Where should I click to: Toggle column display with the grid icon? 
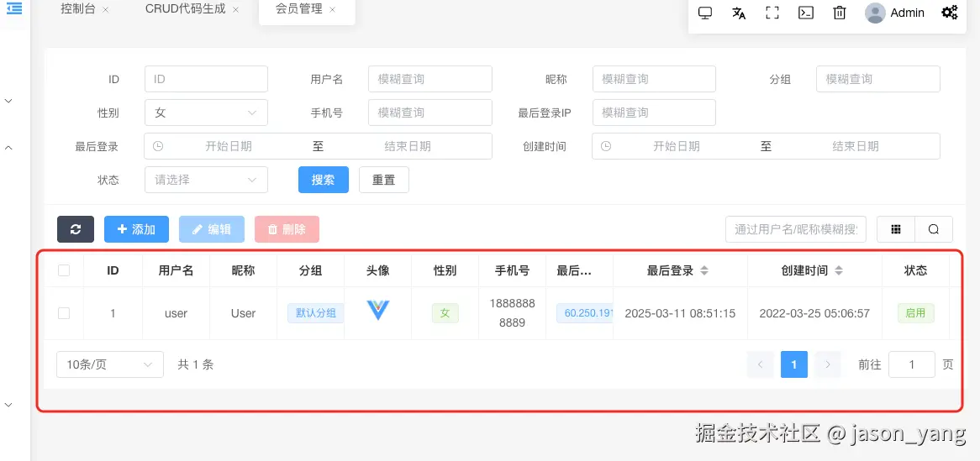[896, 229]
